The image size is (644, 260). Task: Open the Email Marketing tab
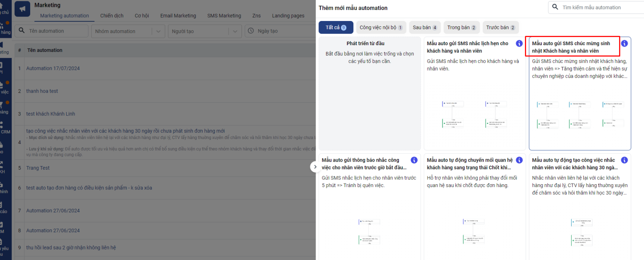coord(178,16)
